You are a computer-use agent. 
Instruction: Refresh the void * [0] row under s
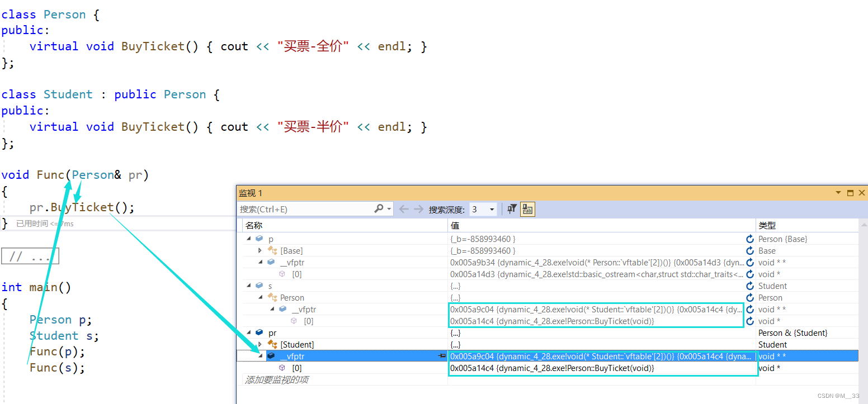pyautogui.click(x=750, y=321)
